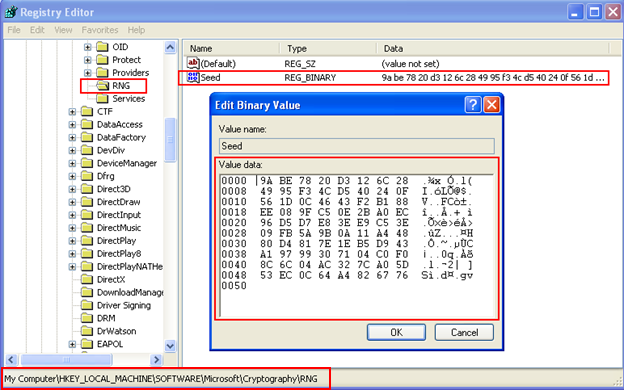Sort values by the Name column header
Image resolution: width=624 pixels, height=390 pixels.
[232, 49]
